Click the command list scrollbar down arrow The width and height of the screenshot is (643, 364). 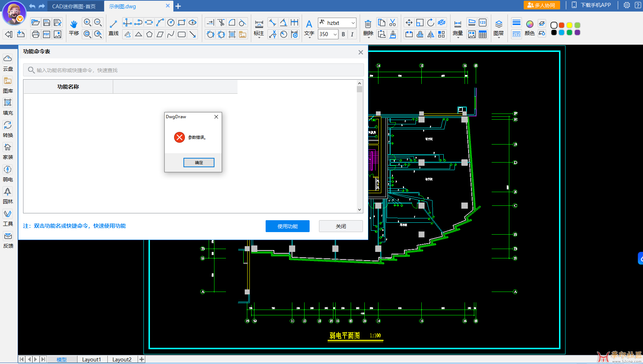pos(359,209)
